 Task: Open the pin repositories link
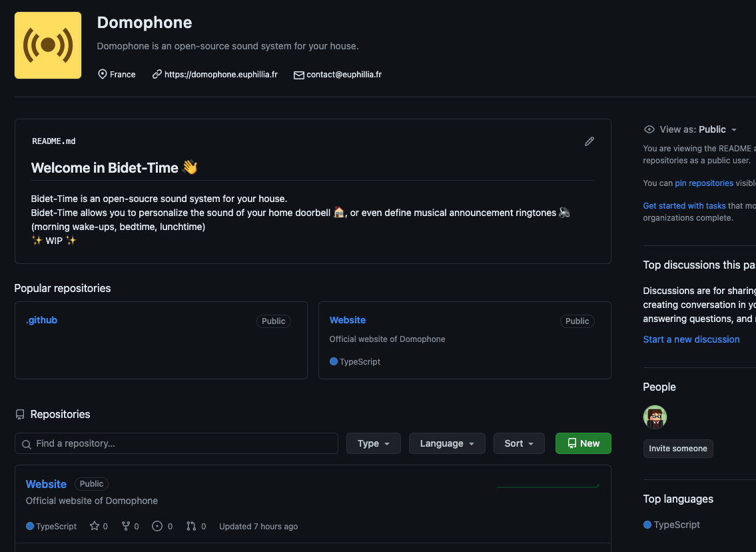coord(704,183)
